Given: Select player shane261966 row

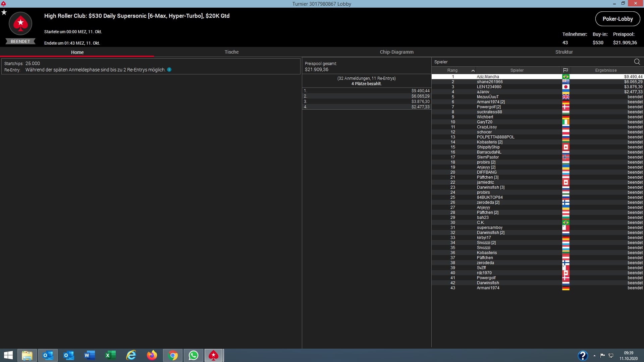Looking at the screenshot, I should [490, 82].
